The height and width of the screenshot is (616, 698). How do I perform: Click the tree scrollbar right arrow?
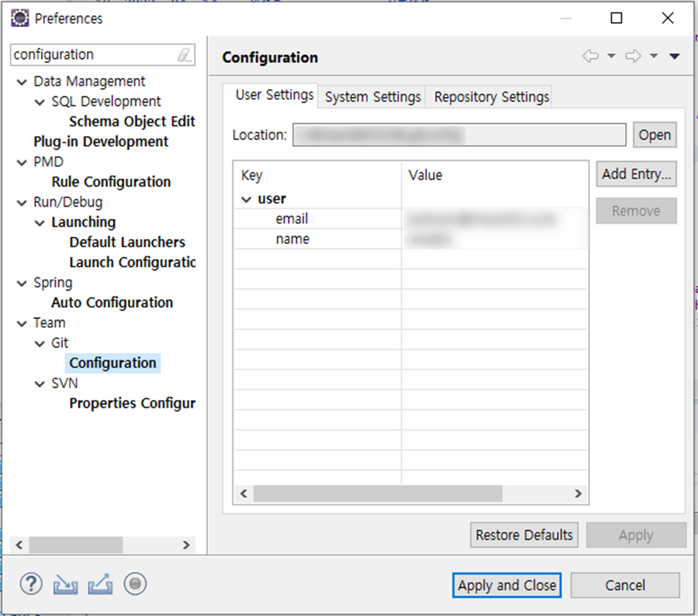(x=187, y=544)
